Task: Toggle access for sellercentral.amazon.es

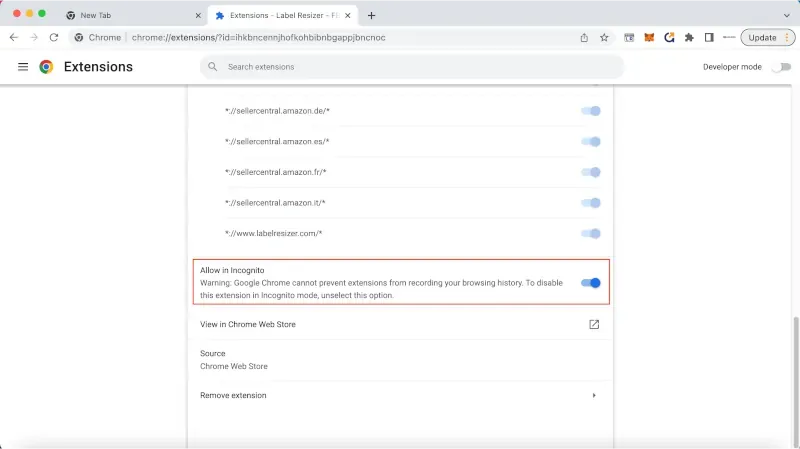Action: 591,141
